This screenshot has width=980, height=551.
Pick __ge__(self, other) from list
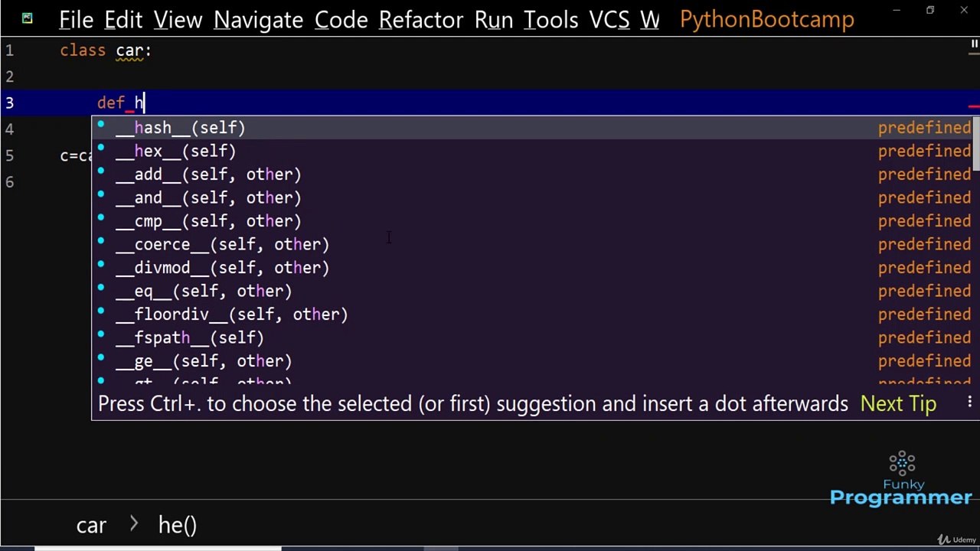click(534, 361)
